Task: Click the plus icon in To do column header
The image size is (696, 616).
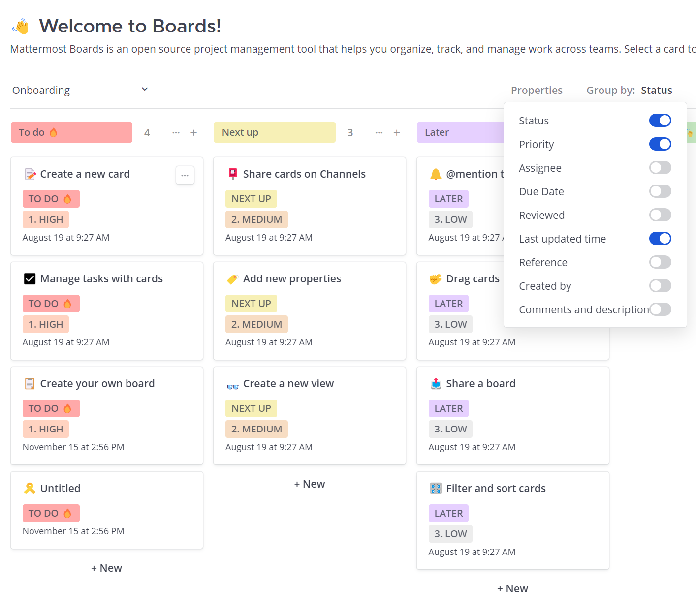Action: tap(194, 133)
